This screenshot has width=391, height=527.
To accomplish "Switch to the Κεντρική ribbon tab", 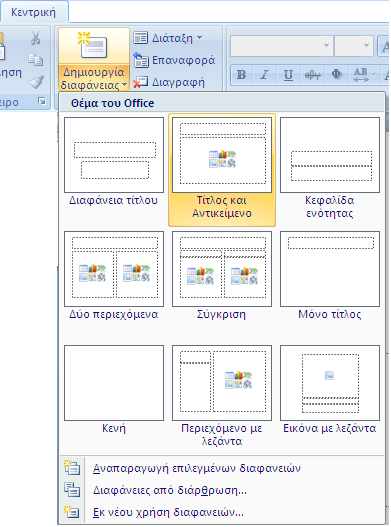I will pos(33,12).
